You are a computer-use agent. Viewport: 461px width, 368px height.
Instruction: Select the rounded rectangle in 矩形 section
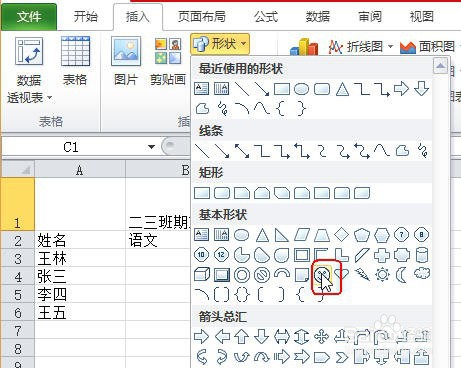222,193
